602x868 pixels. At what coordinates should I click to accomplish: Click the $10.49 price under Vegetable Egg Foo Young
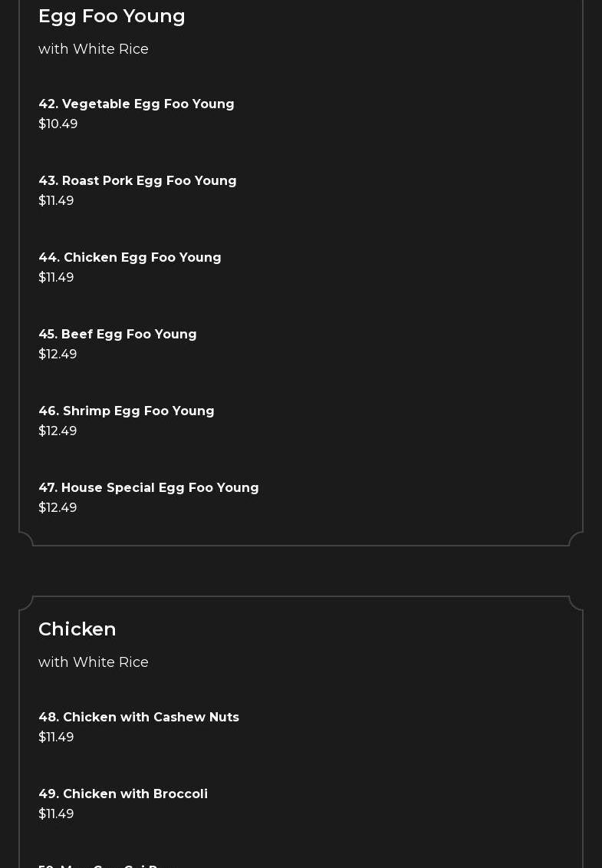(x=58, y=124)
